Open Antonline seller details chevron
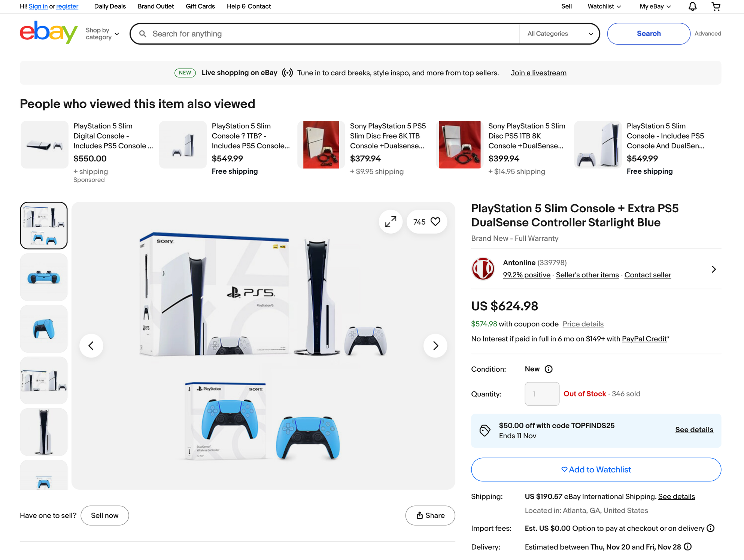The image size is (744, 560). click(714, 269)
